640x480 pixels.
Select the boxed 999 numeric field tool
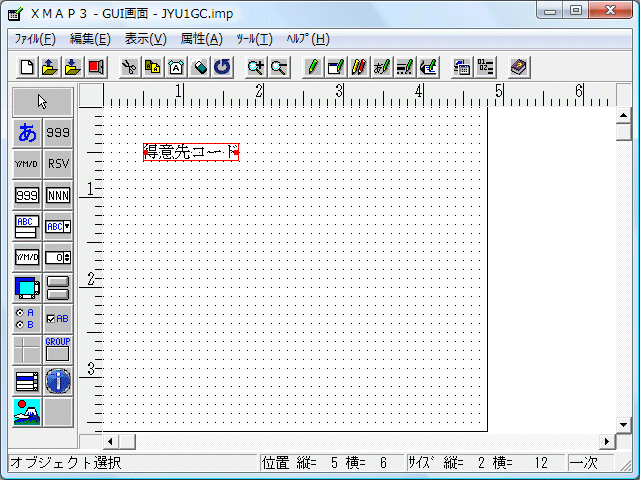pyautogui.click(x=27, y=195)
